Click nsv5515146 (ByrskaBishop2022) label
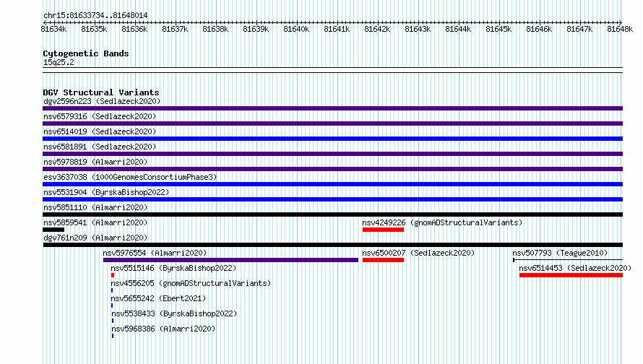 coord(174,268)
